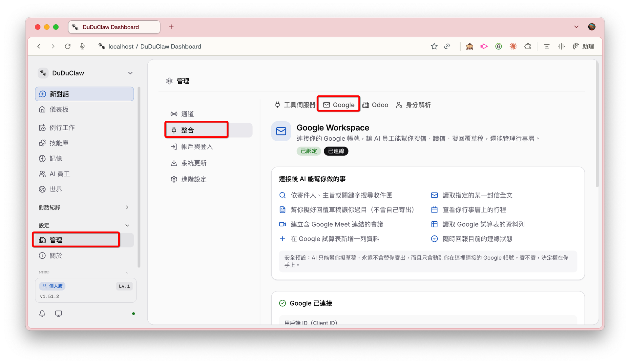
Task: Select the DuDuClaw Dashboard browser tab
Action: coord(114,27)
